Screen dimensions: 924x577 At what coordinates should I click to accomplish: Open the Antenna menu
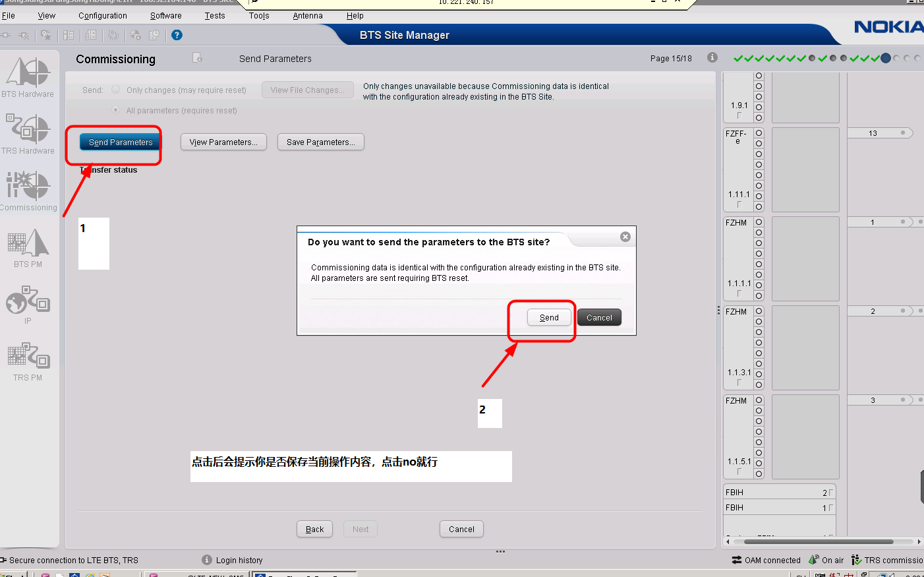click(308, 16)
